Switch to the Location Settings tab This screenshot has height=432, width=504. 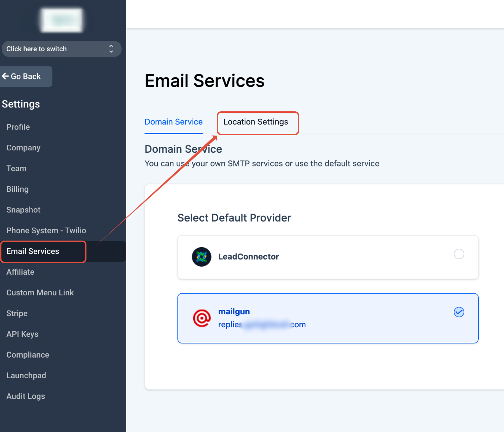(256, 122)
